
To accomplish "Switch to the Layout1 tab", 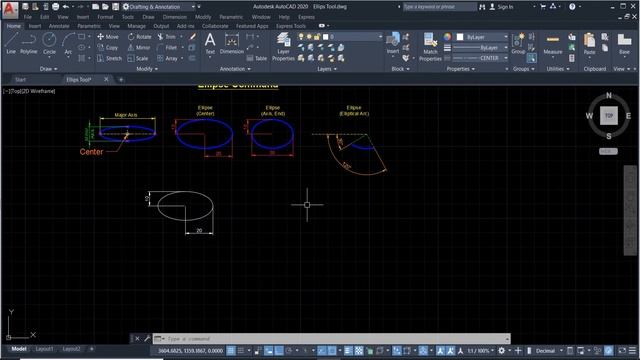I will tap(44, 349).
